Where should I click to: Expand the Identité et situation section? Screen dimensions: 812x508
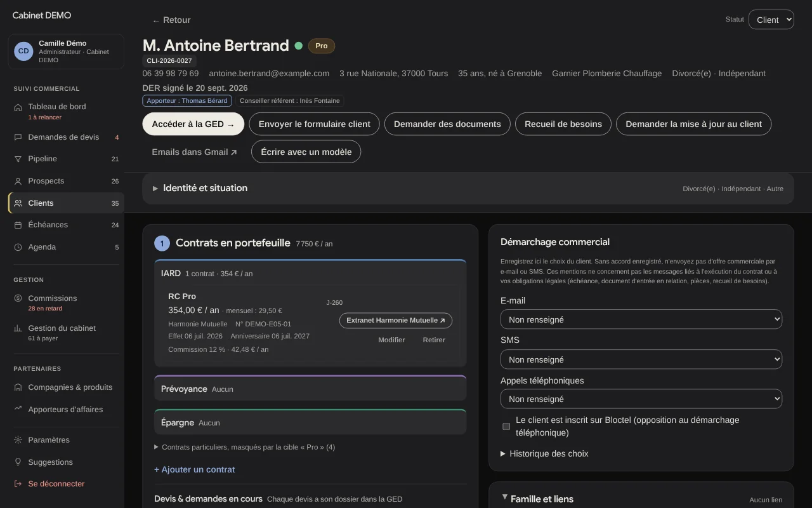[468, 189]
